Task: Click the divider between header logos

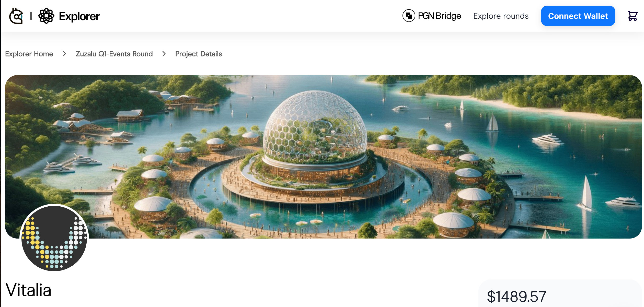Action: point(31,16)
